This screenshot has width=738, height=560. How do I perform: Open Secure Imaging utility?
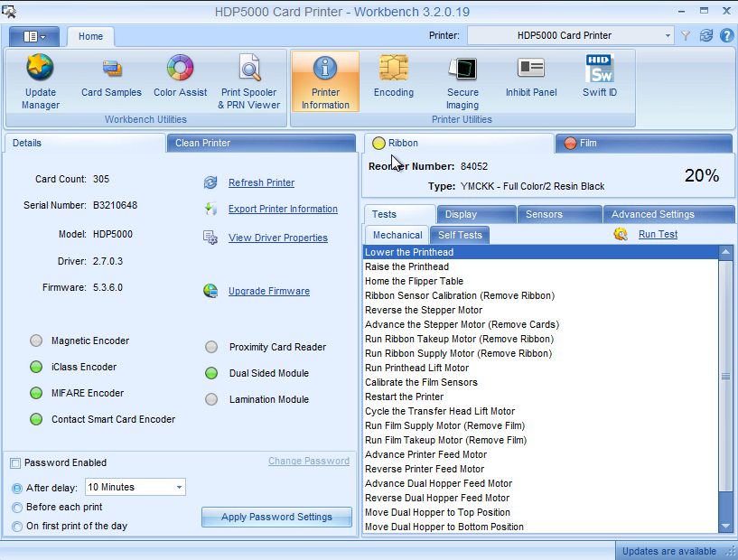pyautogui.click(x=462, y=82)
